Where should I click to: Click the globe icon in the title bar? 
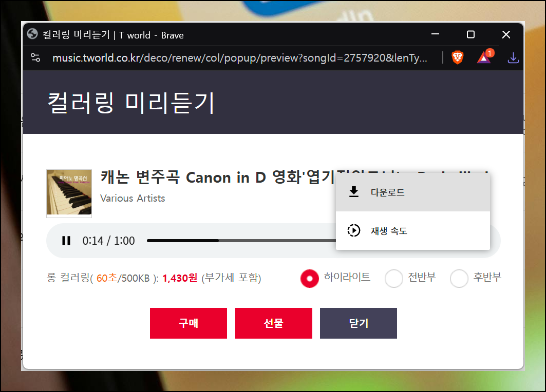pyautogui.click(x=32, y=34)
